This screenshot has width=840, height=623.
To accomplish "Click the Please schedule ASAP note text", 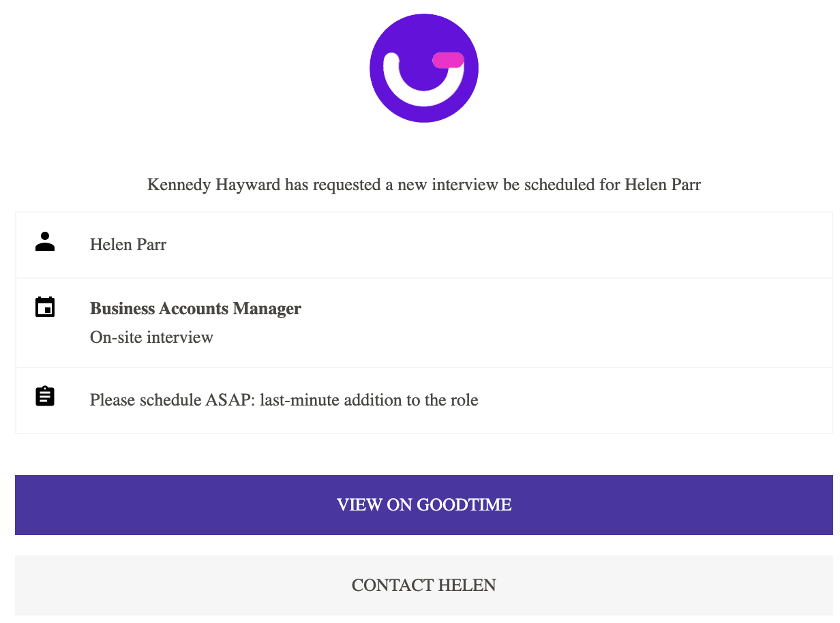I will [284, 400].
